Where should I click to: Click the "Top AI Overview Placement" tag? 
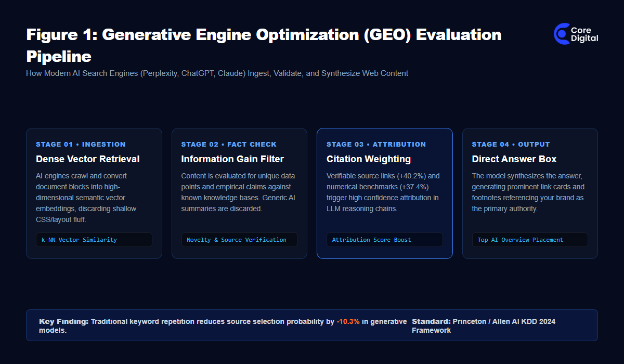tap(530, 240)
